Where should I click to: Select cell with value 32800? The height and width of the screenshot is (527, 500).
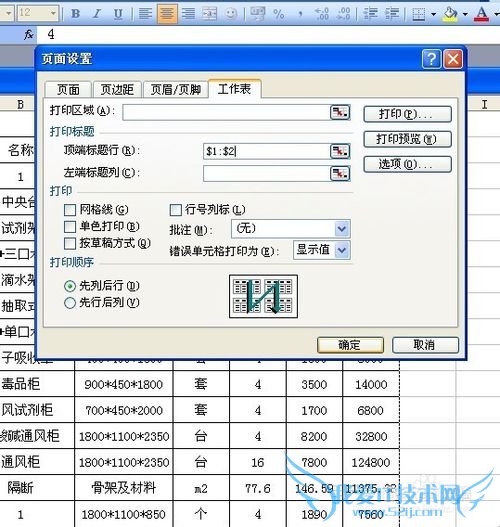pos(371,436)
